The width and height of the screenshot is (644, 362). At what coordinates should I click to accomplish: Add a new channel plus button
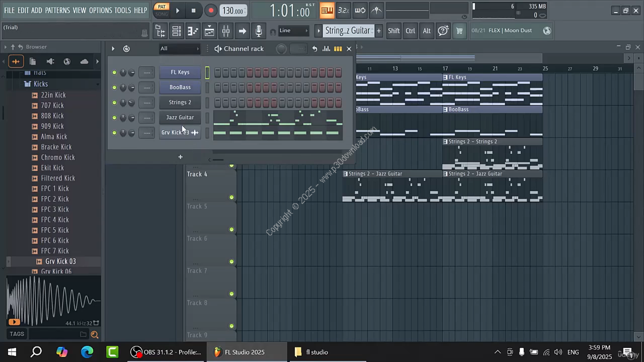pos(180,157)
